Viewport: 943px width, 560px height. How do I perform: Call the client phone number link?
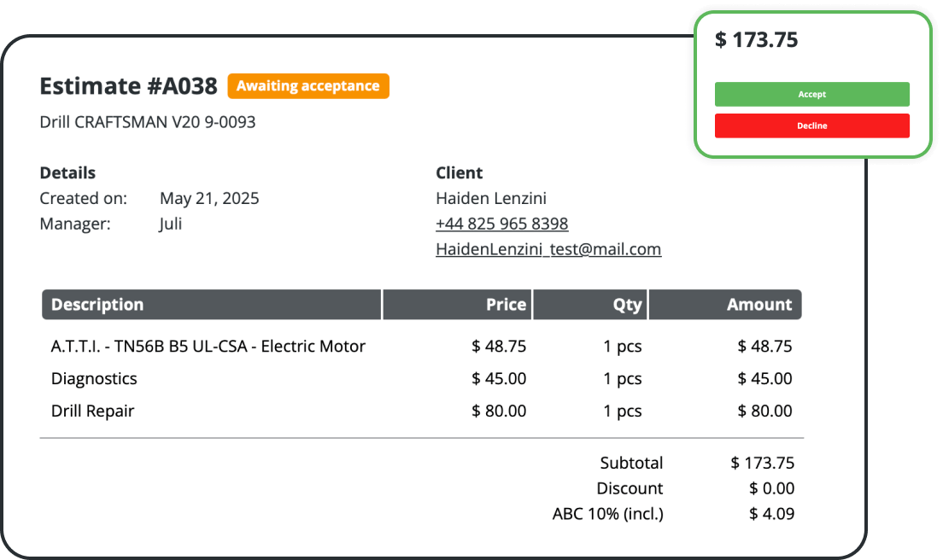click(501, 224)
